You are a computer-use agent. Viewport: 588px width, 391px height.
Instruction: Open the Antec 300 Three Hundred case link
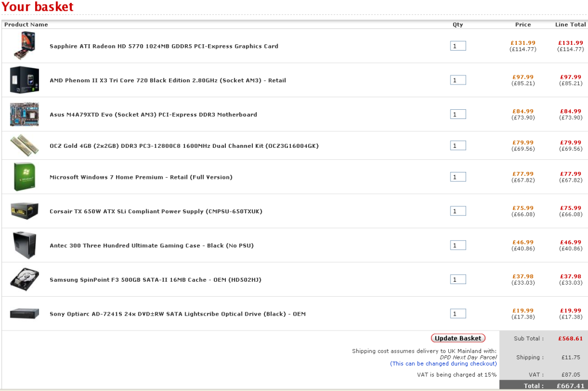click(x=152, y=246)
